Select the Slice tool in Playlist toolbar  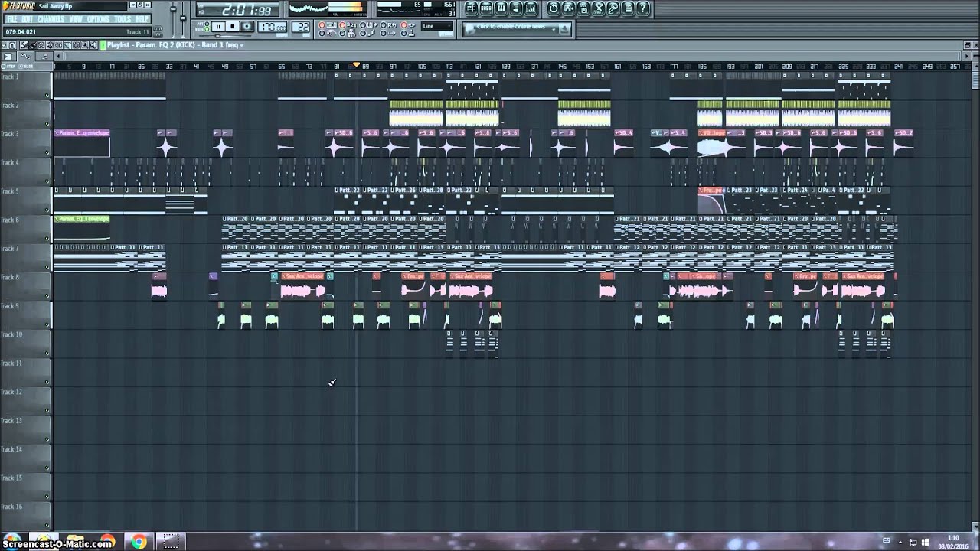pyautogui.click(x=67, y=45)
